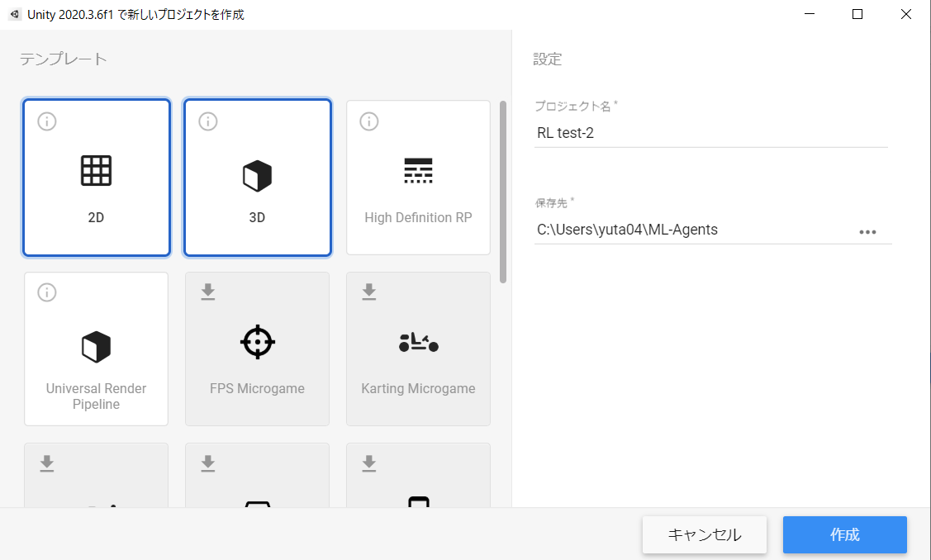Image resolution: width=931 pixels, height=560 pixels.
Task: Open High Definition RP template info
Action: click(368, 121)
